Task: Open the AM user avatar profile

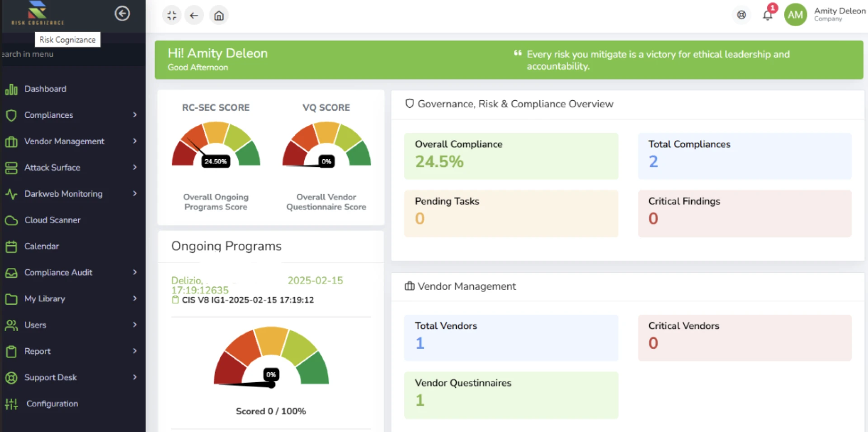Action: pos(795,15)
